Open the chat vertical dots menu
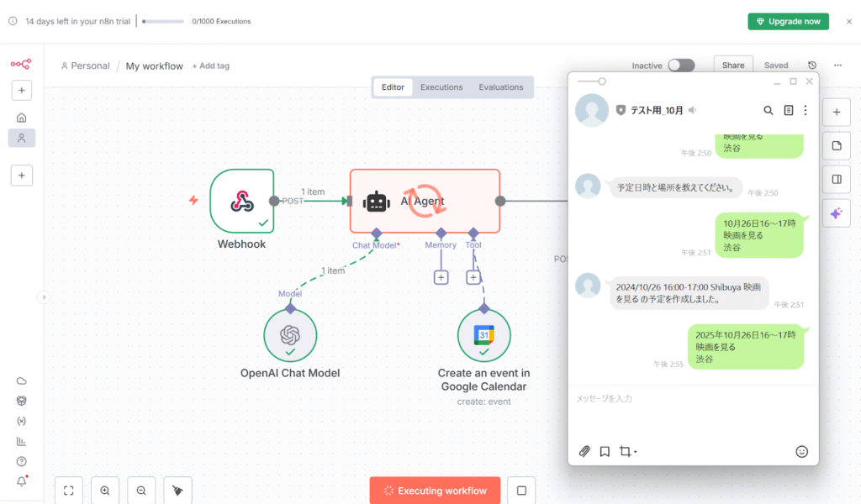Image resolution: width=861 pixels, height=504 pixels. 806,110
